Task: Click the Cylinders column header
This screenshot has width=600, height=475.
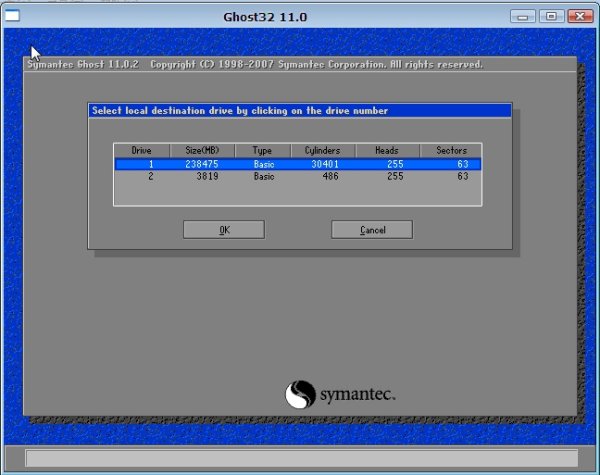Action: [323, 150]
